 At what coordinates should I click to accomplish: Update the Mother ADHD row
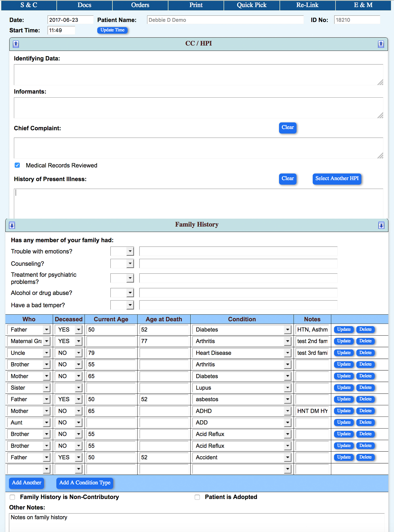[344, 411]
